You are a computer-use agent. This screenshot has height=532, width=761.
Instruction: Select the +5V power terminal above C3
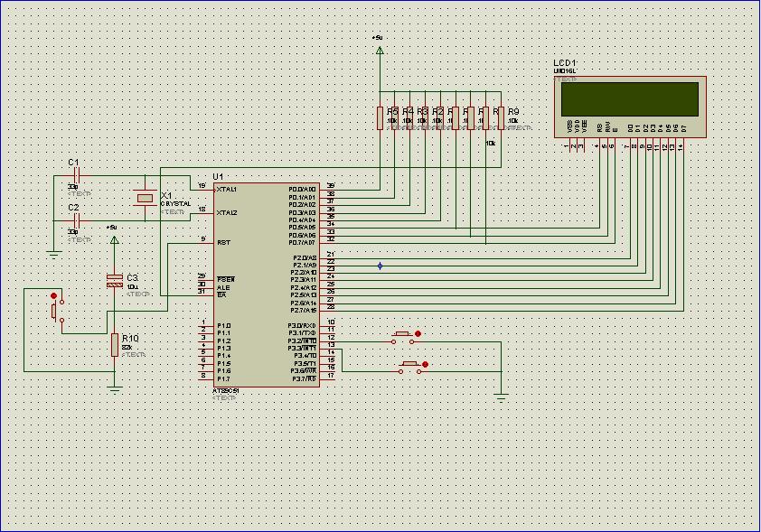(115, 239)
